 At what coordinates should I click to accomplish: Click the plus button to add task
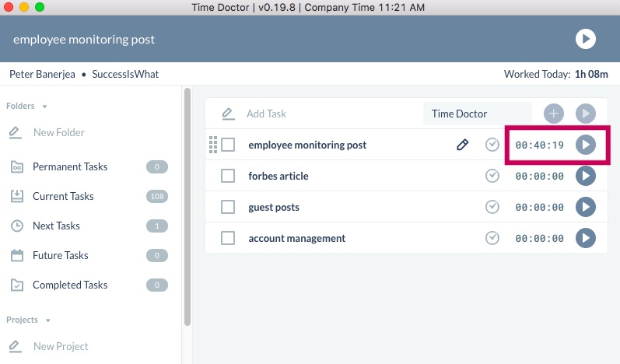pyautogui.click(x=554, y=114)
